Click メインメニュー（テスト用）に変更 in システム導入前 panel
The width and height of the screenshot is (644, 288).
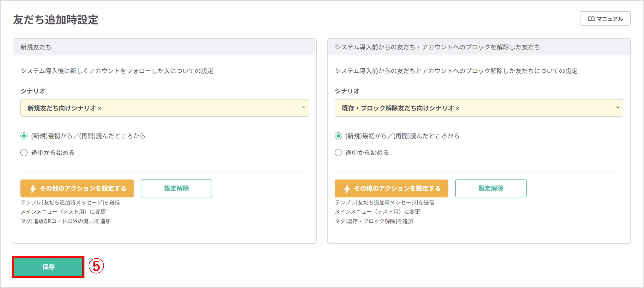point(378,212)
